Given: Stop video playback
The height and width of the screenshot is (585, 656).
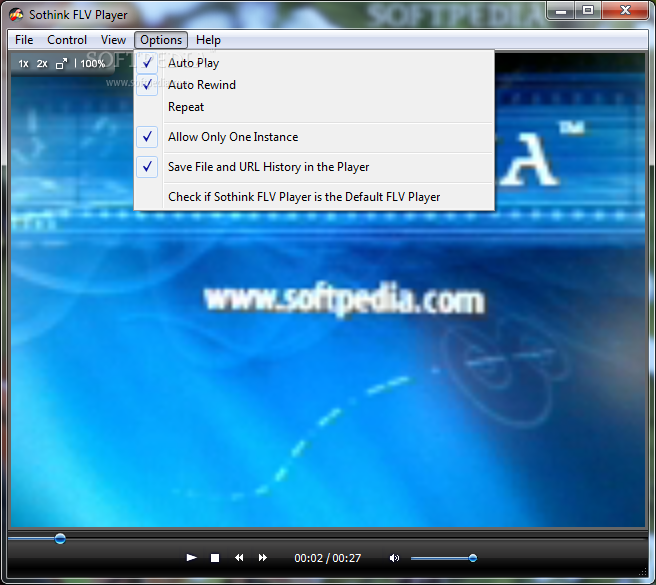Looking at the screenshot, I should point(215,558).
